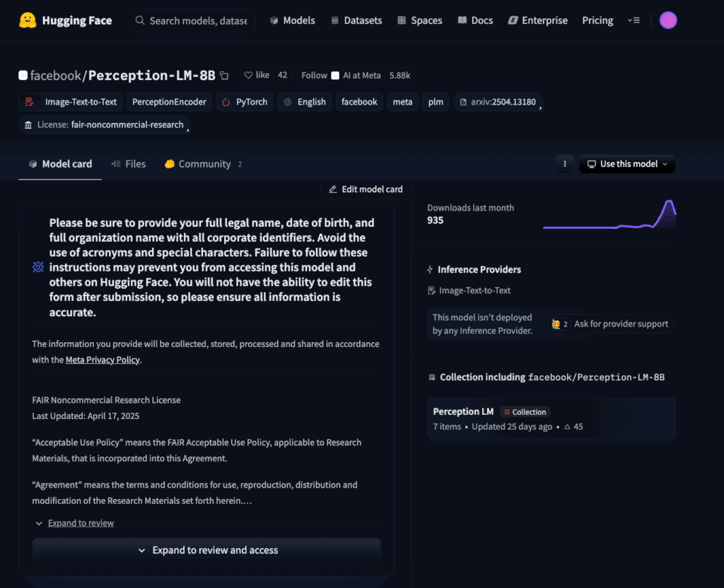Click Edit model card
Image resolution: width=724 pixels, height=588 pixels.
point(366,189)
